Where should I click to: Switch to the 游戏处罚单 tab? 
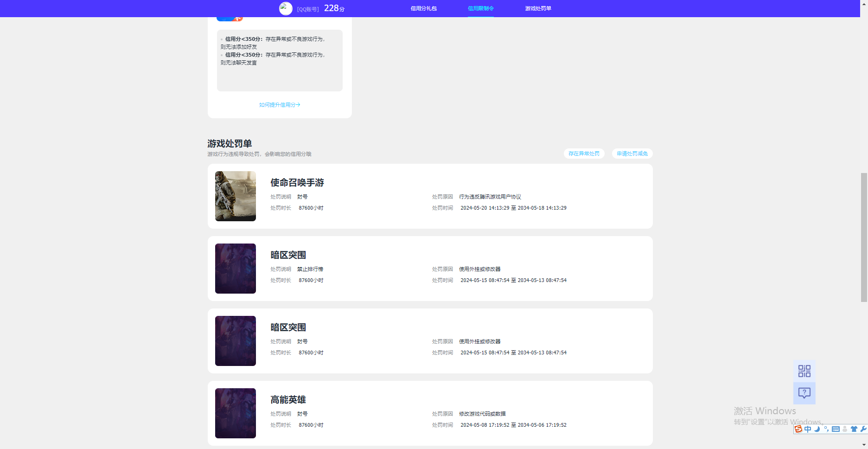538,8
